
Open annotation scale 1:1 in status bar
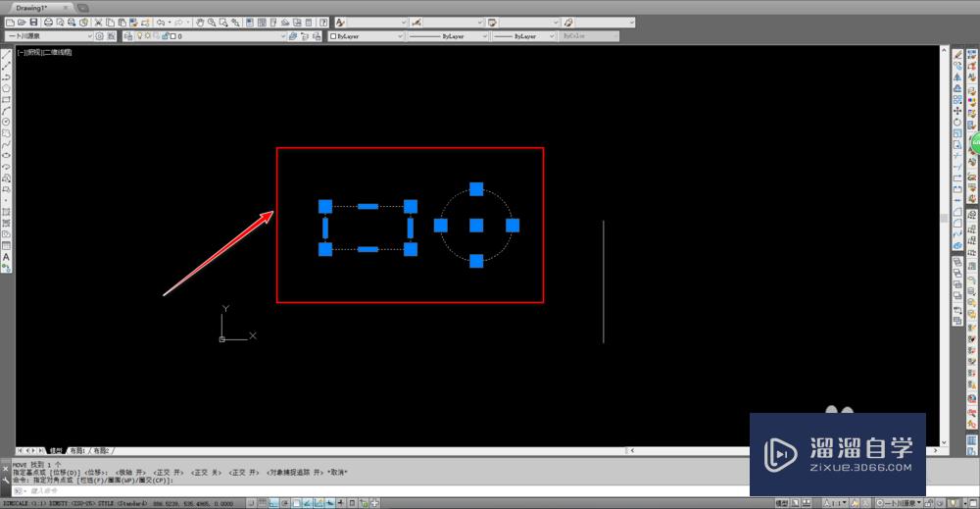click(x=835, y=503)
